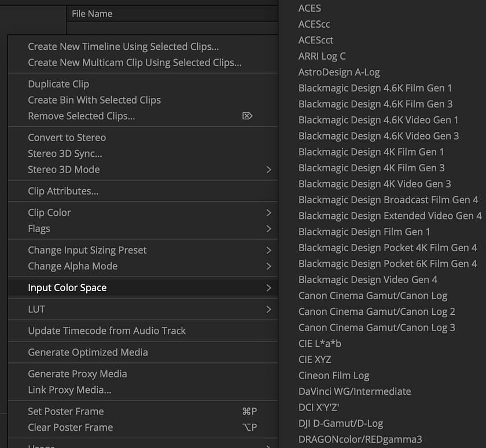The height and width of the screenshot is (448, 486).
Task: Expand the Change Input Sizing Preset arrow
Action: point(268,250)
